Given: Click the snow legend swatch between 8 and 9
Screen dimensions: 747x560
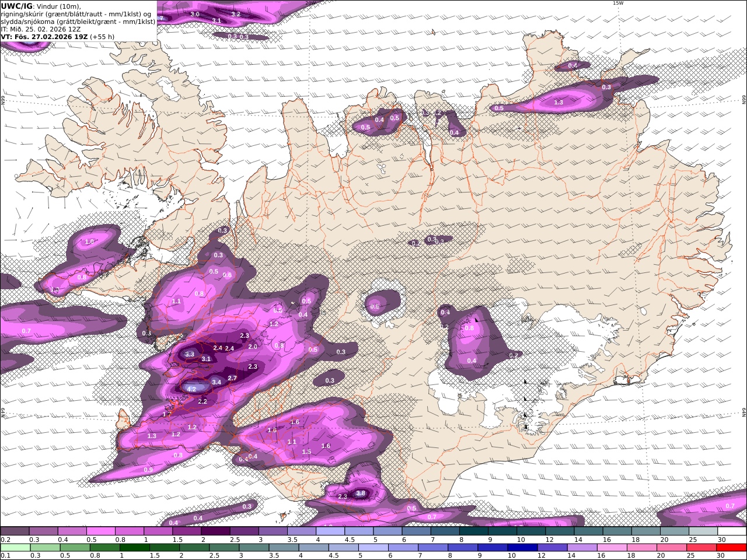Looking at the screenshot, I should coord(473,531).
